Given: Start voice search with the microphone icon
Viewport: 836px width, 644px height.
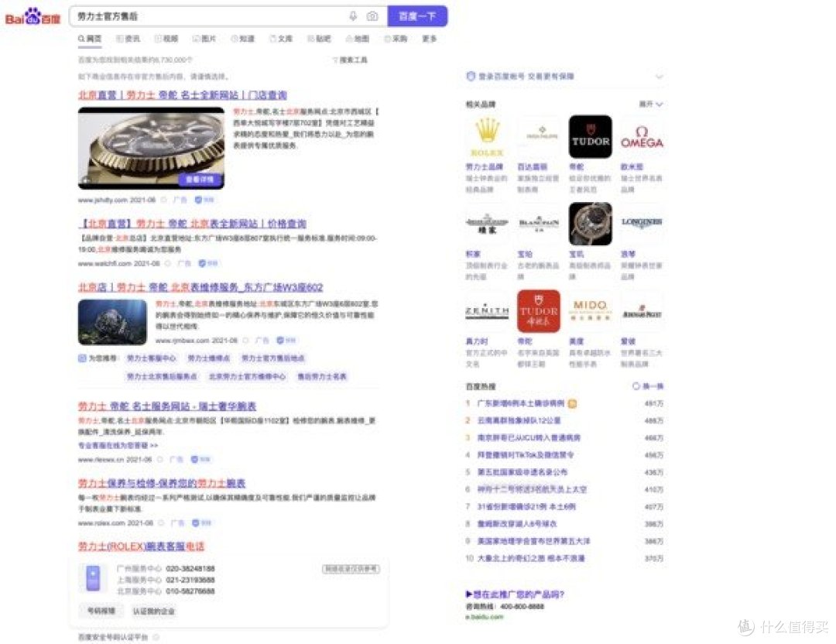Looking at the screenshot, I should click(x=353, y=16).
